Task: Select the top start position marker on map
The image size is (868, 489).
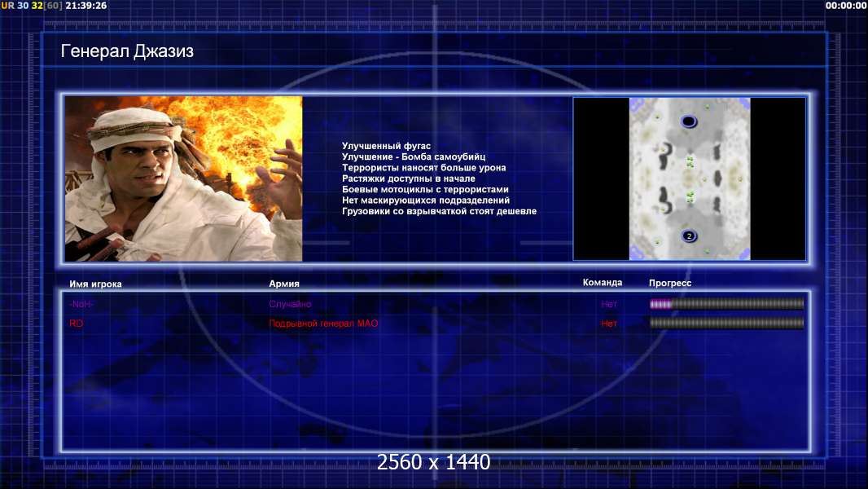Action: 688,121
